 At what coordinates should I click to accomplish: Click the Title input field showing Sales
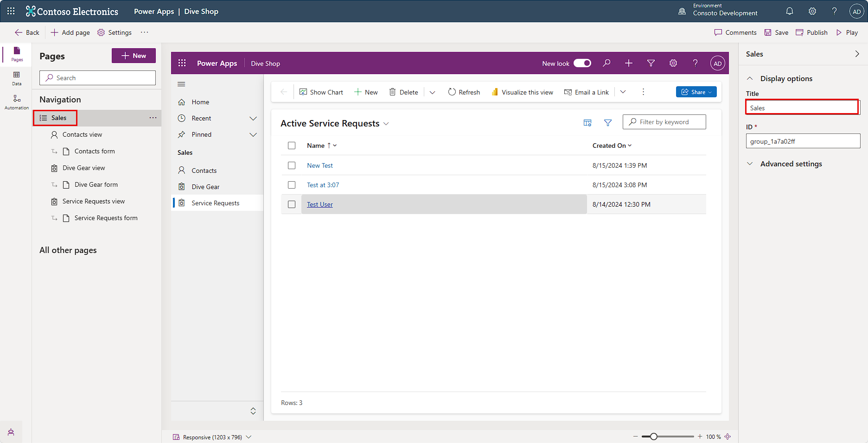point(802,107)
